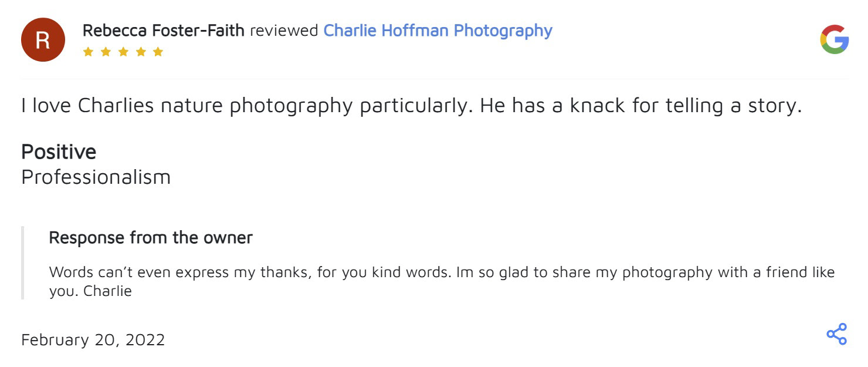The height and width of the screenshot is (367, 868).
Task: Click the divider line below the reviewer header
Action: click(434, 79)
